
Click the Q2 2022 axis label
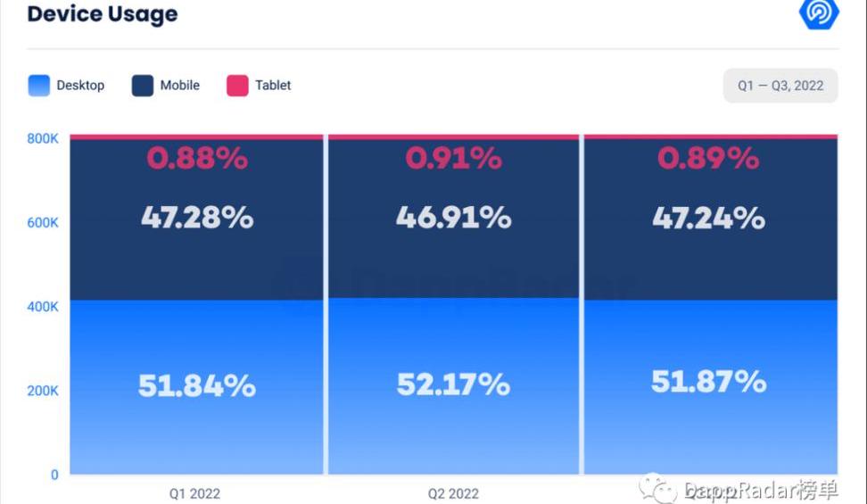click(x=453, y=493)
